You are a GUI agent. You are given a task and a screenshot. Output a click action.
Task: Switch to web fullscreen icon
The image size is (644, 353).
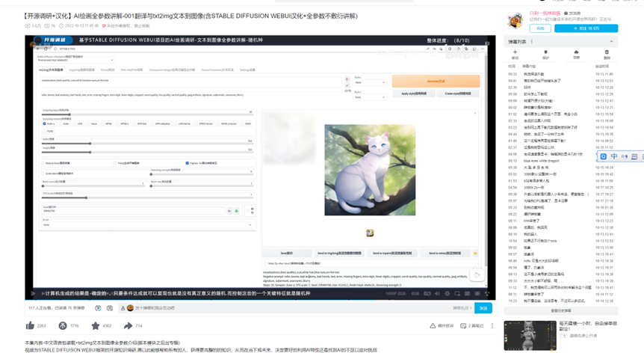(x=477, y=294)
